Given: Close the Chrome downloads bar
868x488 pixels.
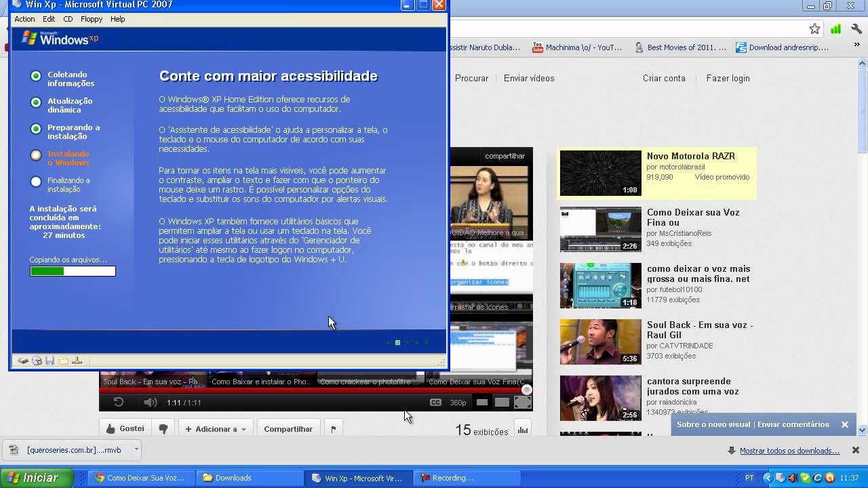Looking at the screenshot, I should point(856,450).
